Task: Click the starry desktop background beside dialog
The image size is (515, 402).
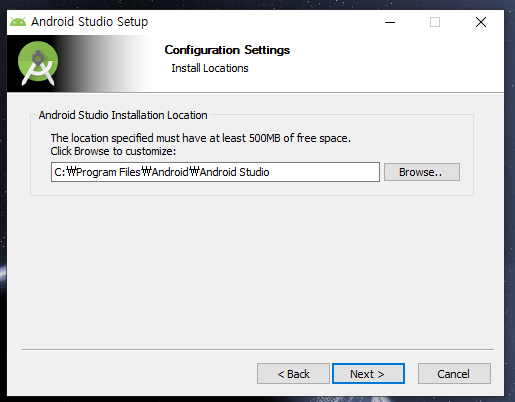Action: click(x=509, y=200)
